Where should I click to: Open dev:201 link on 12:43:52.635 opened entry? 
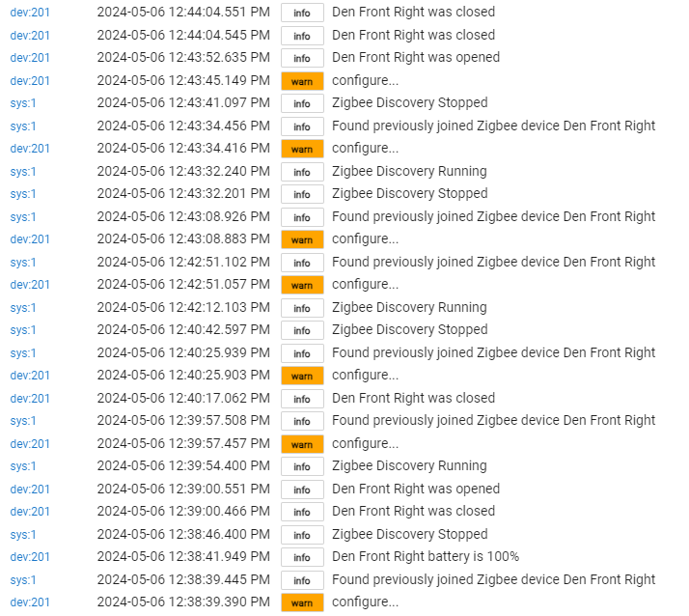click(30, 58)
